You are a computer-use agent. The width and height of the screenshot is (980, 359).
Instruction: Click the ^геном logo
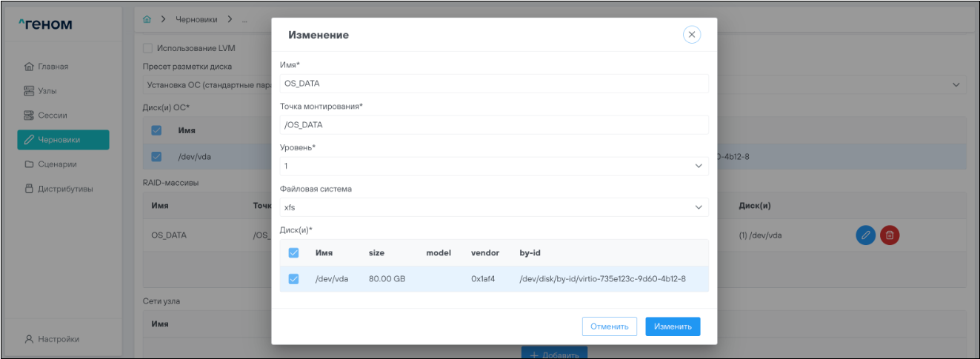tap(45, 24)
